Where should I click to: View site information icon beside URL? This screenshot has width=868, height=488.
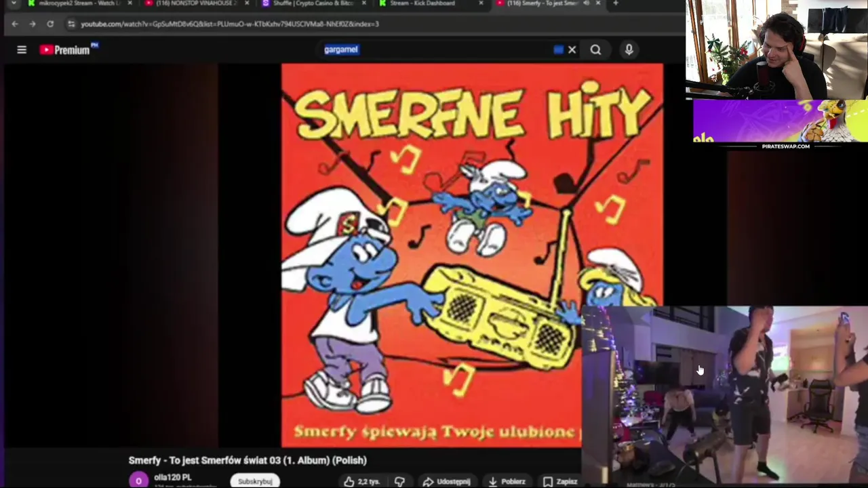point(71,24)
